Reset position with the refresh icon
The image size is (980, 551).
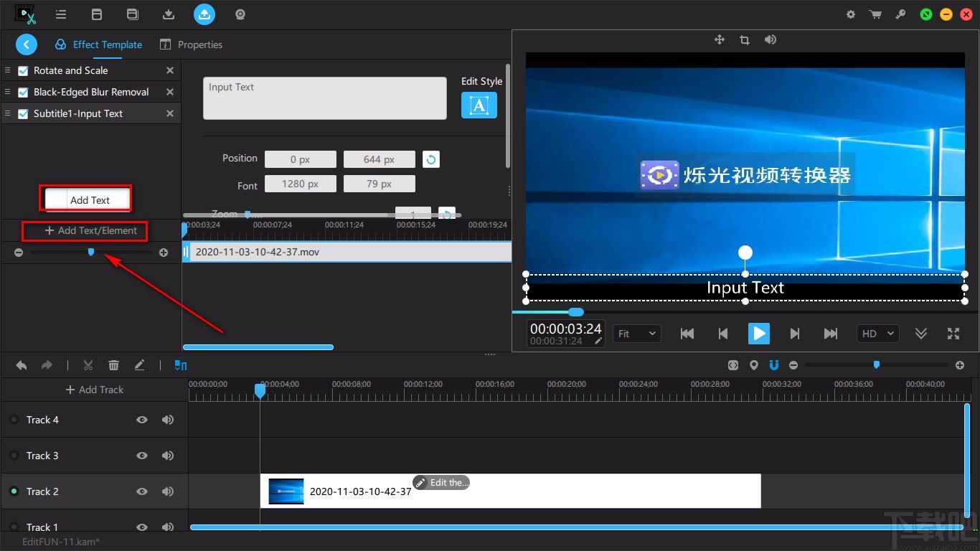click(x=431, y=159)
